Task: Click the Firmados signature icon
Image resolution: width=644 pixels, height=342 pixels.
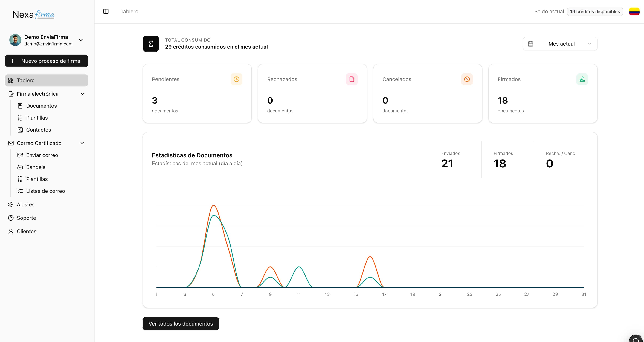Action: click(x=582, y=79)
